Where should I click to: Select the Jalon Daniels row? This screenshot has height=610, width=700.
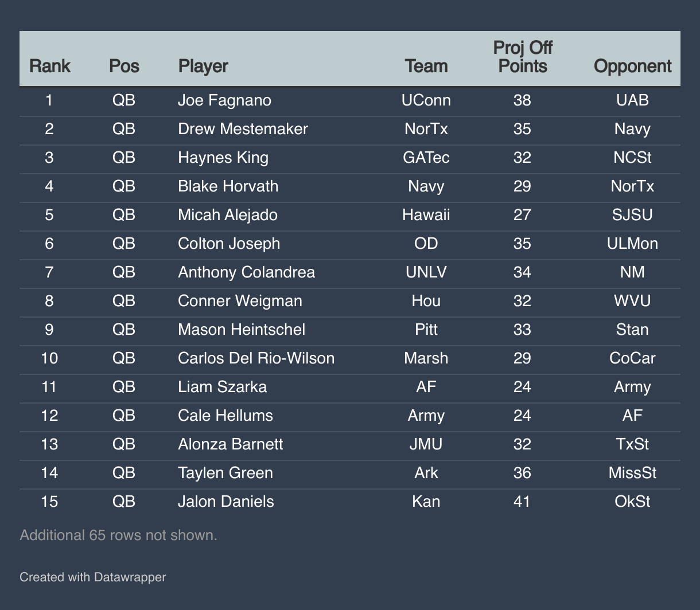point(350,502)
